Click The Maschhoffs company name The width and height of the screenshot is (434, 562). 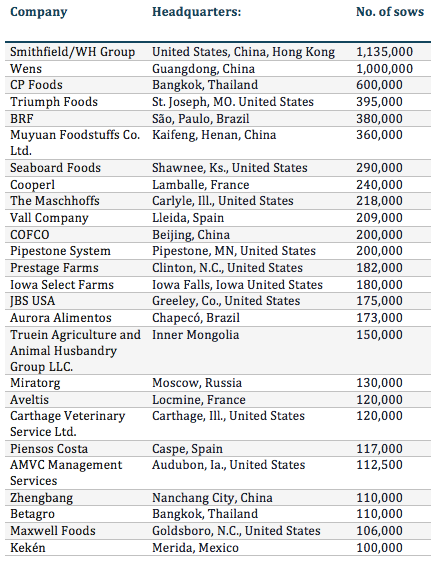54,201
